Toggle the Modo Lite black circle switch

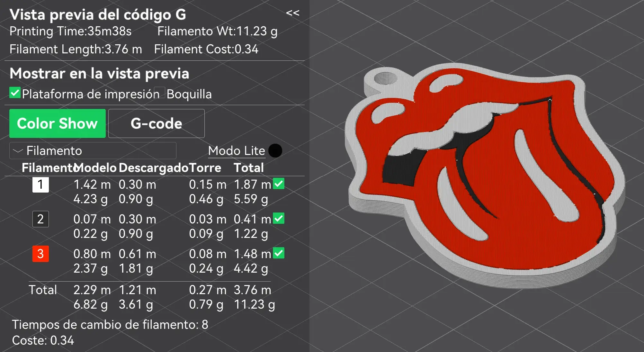pyautogui.click(x=275, y=150)
